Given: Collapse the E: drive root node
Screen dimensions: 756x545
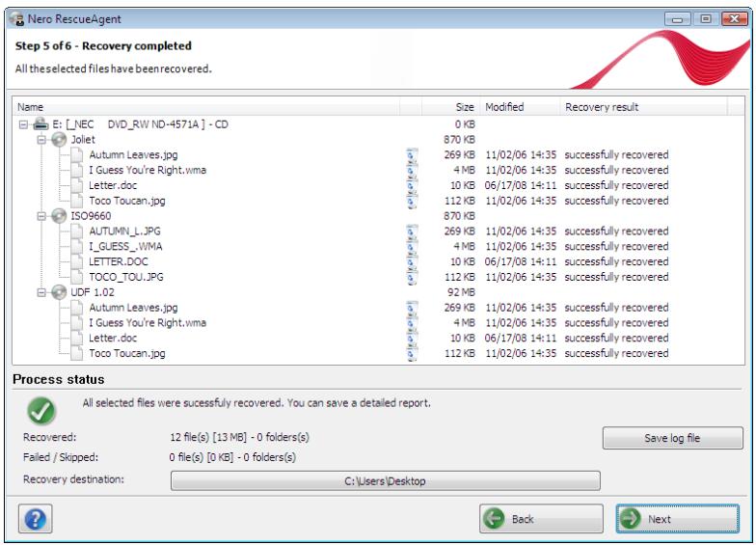Looking at the screenshot, I should [x=23, y=124].
